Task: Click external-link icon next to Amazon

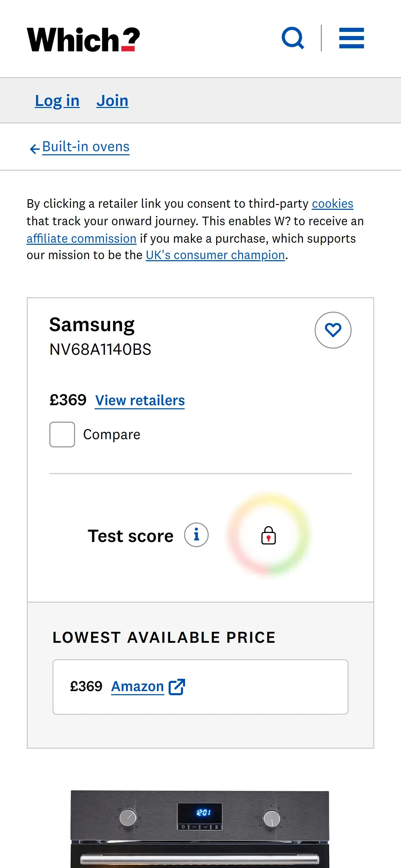Action: 177,687
